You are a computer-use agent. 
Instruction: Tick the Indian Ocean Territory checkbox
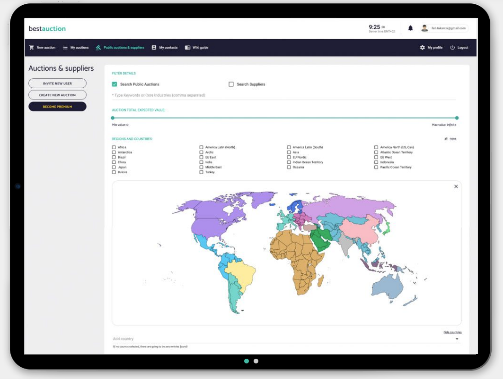[289, 162]
